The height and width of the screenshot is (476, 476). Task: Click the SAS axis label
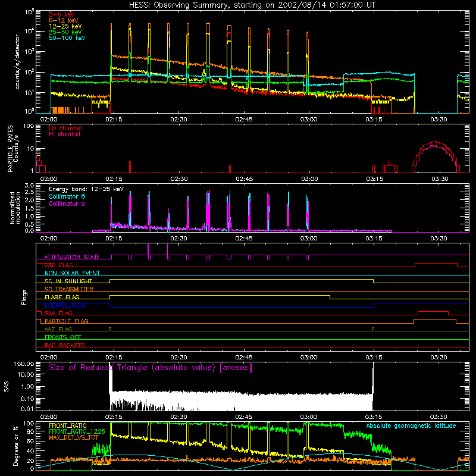[x=7, y=387]
